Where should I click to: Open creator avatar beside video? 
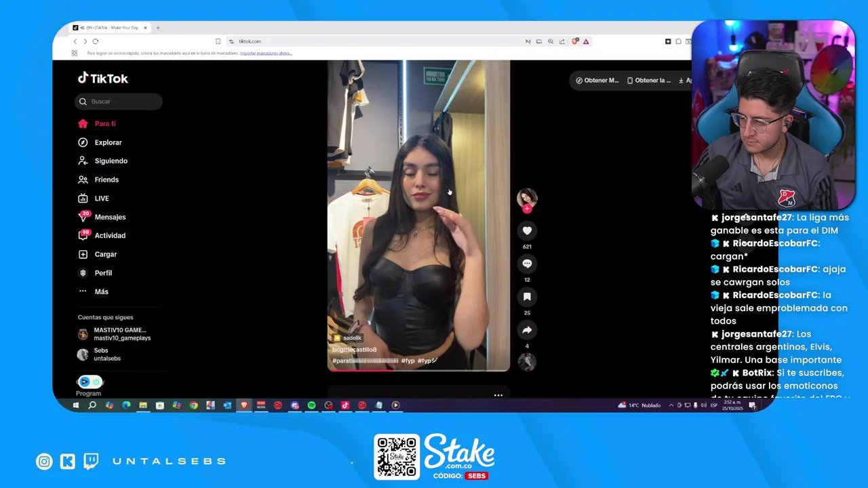(x=527, y=197)
